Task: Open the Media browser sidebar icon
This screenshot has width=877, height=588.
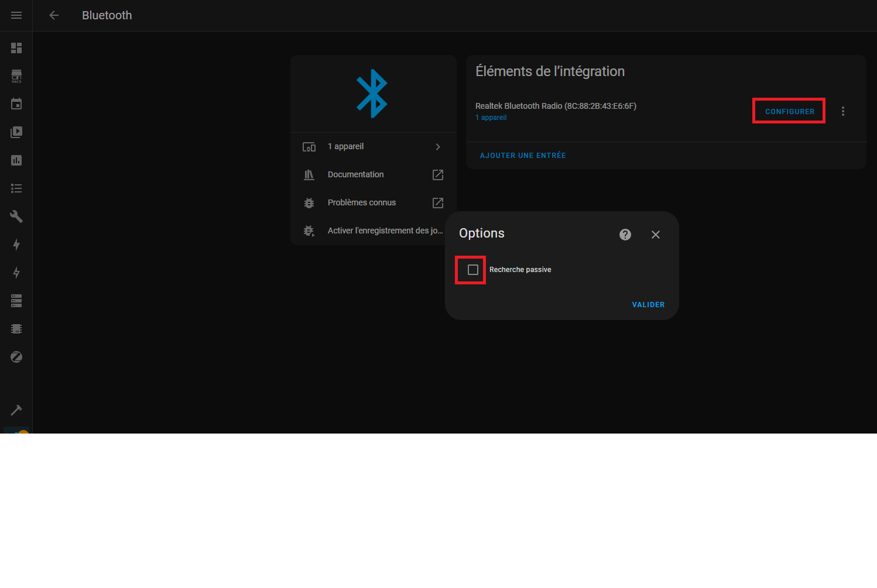Action: 16,132
